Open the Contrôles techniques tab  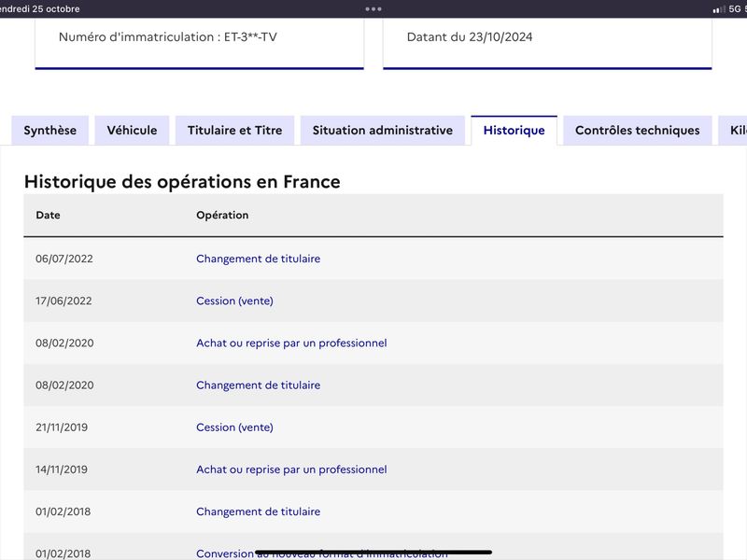(638, 130)
